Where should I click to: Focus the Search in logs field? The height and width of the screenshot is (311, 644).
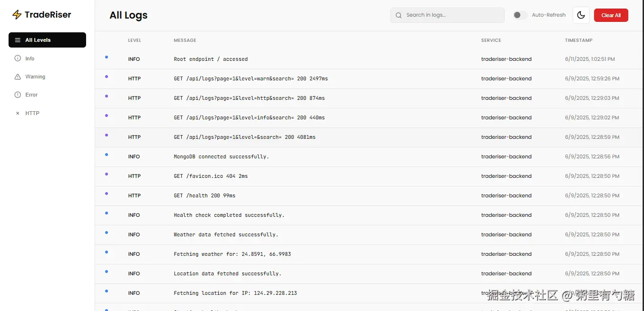click(452, 15)
